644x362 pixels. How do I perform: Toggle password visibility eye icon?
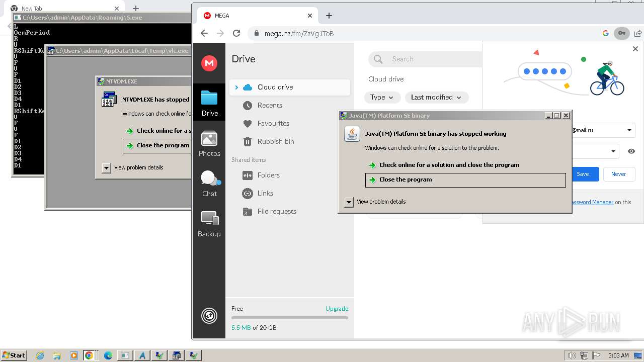[x=631, y=151]
